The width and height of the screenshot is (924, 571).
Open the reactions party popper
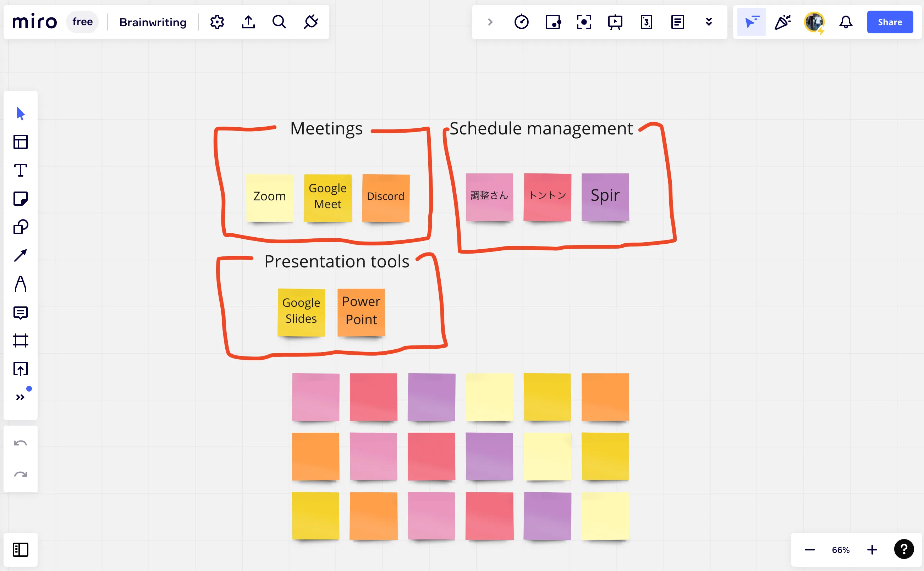click(783, 22)
